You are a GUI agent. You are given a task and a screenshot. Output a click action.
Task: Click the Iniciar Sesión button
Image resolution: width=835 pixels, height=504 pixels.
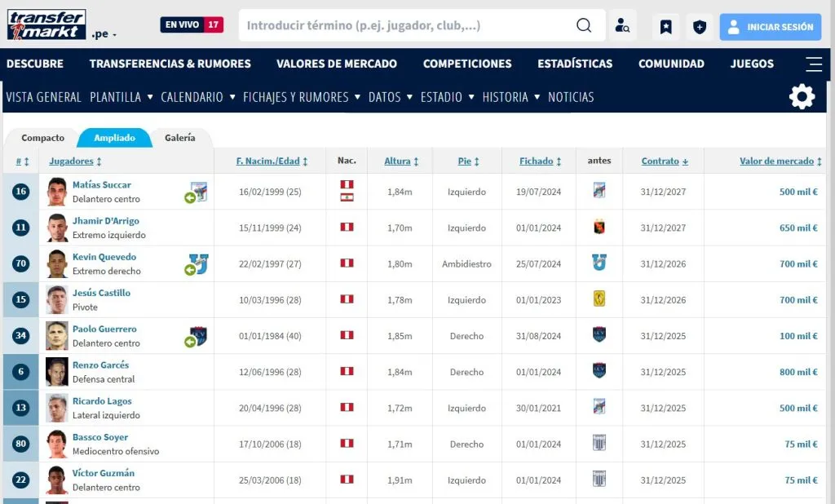coord(770,27)
